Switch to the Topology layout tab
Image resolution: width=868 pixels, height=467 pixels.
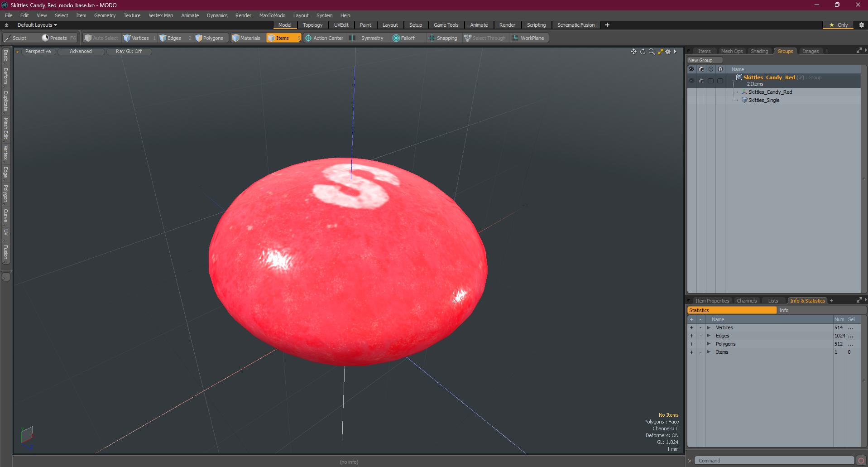[312, 25]
